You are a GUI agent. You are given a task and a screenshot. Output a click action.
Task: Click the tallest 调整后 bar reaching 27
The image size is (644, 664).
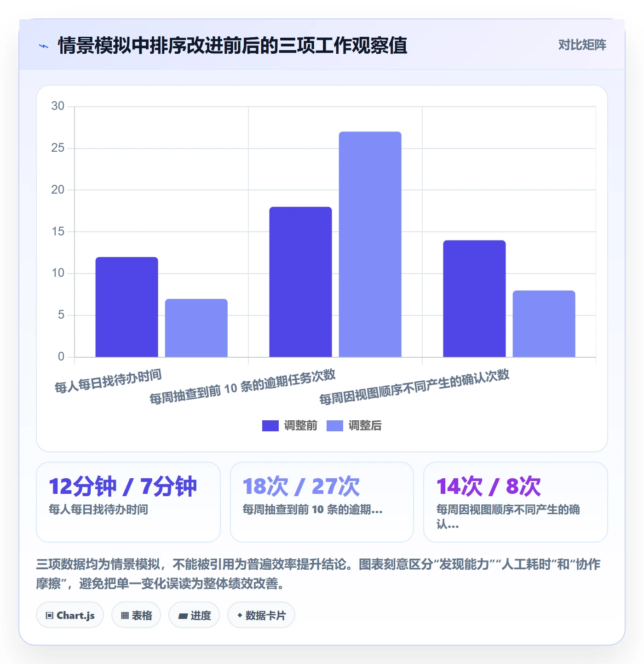pyautogui.click(x=370, y=244)
